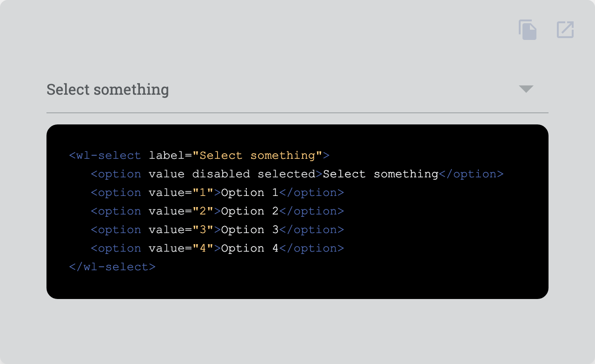Click the white 'Select something' option text in the code
The width and height of the screenshot is (595, 364).
click(x=381, y=174)
